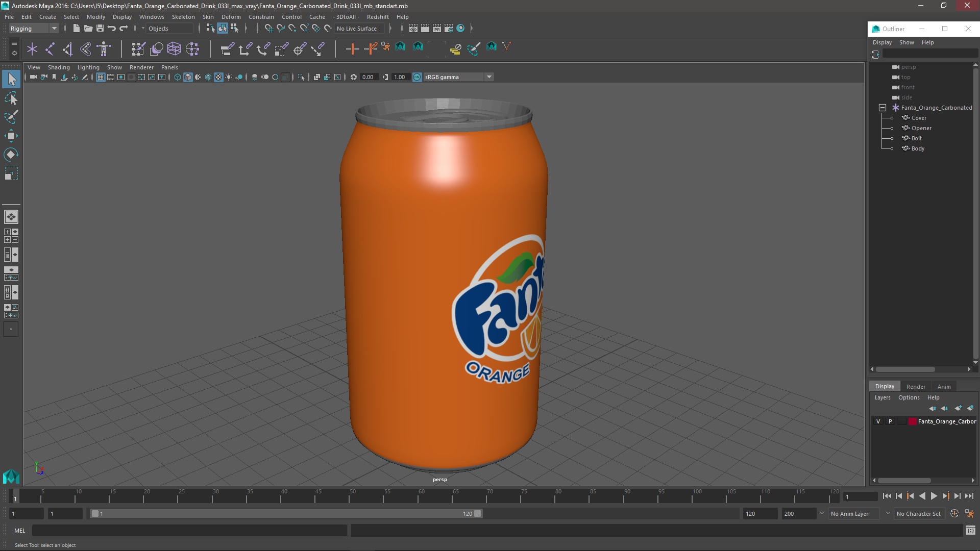Activate the Move tool in toolbox
This screenshot has height=551, width=980.
11,136
